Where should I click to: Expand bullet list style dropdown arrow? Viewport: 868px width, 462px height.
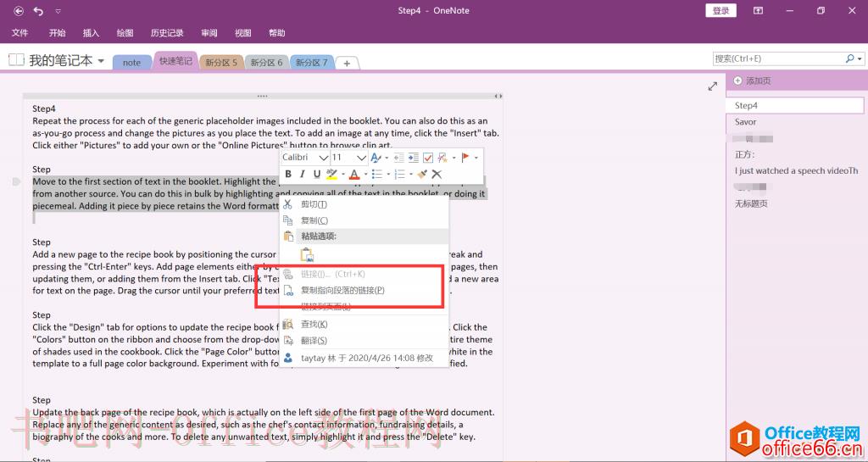pos(388,175)
